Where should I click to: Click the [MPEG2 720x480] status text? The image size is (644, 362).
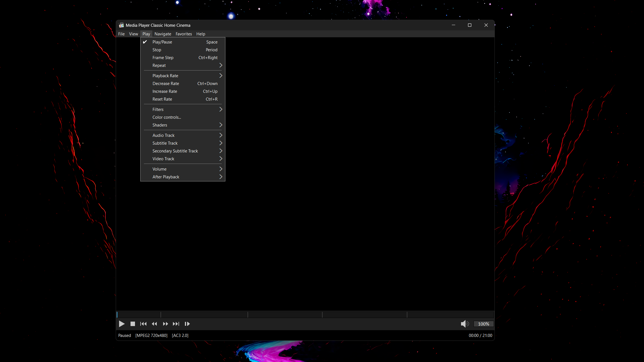pyautogui.click(x=151, y=336)
